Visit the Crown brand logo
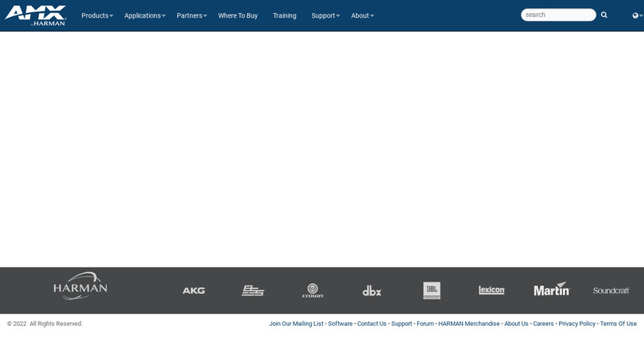The image size is (644, 362). pos(313,291)
